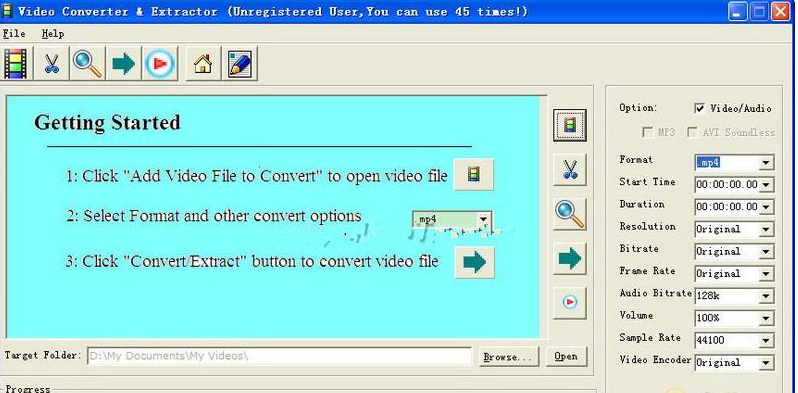798x393 pixels.
Task: Open the Sample Rate dropdown showing 44100
Action: (765, 340)
